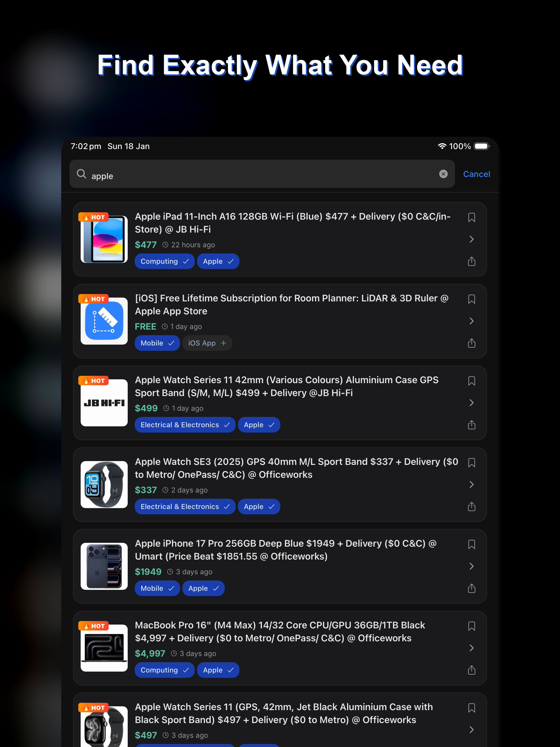Open the MacBook Pro 16" M4 Max title

coord(280,632)
